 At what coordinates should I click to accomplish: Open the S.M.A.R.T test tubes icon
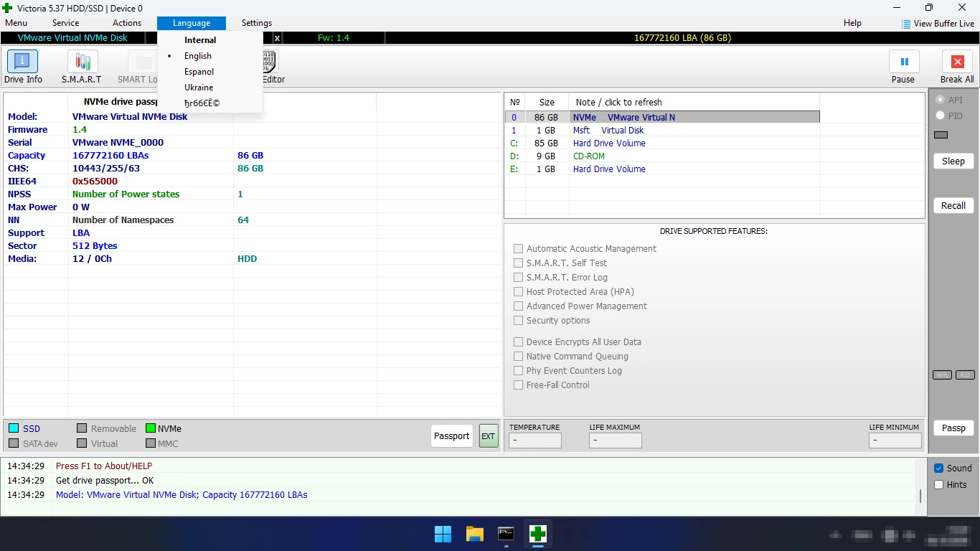point(83,62)
